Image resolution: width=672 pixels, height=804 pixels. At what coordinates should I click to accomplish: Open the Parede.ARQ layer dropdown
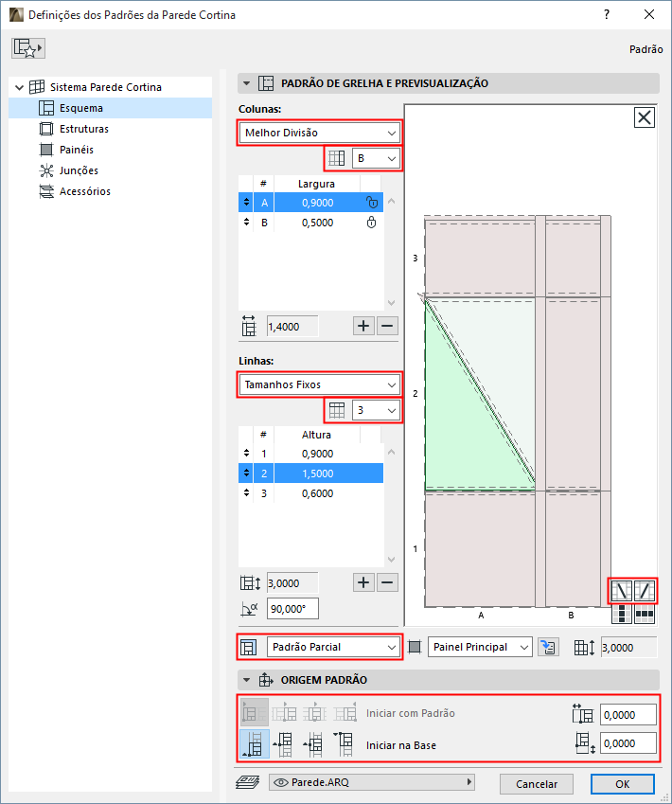372,782
